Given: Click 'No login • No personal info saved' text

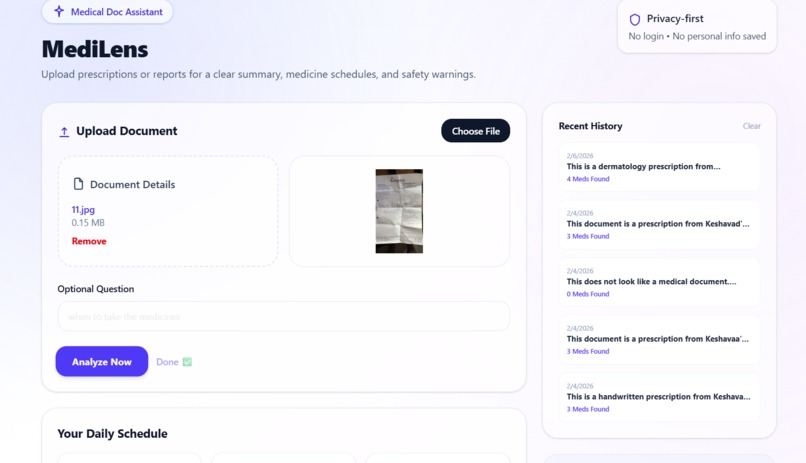Looking at the screenshot, I should (x=697, y=36).
